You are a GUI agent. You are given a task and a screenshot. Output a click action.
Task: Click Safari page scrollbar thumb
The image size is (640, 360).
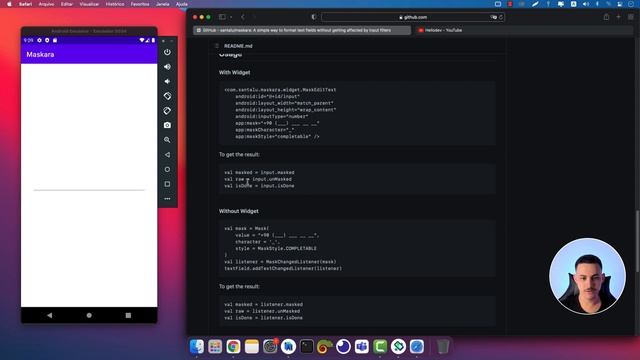pyautogui.click(x=637, y=241)
